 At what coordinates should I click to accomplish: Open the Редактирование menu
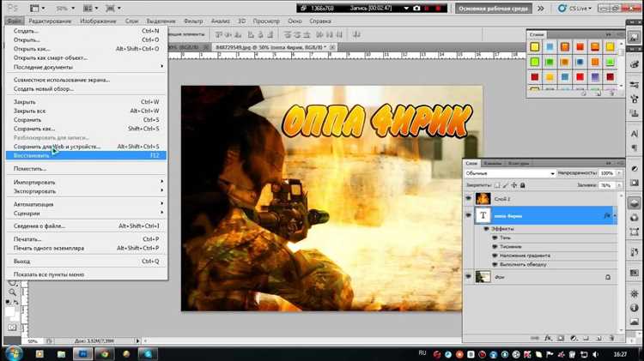(50, 21)
